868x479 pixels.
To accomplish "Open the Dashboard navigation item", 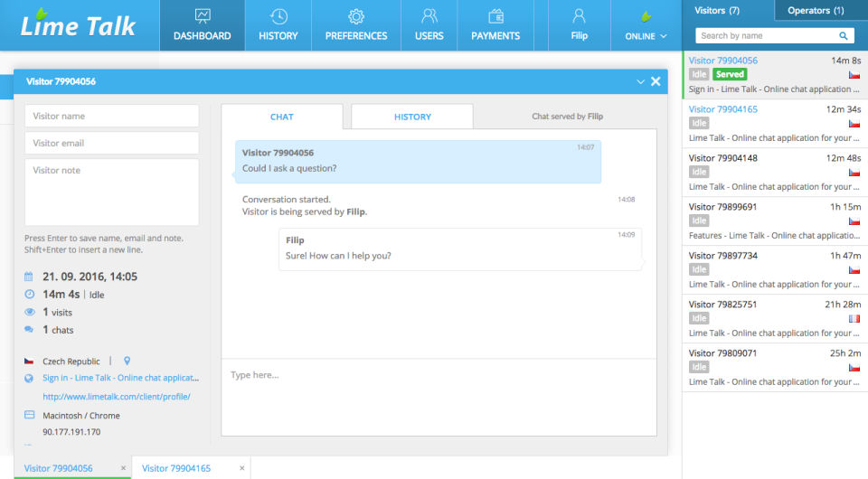I will (202, 25).
